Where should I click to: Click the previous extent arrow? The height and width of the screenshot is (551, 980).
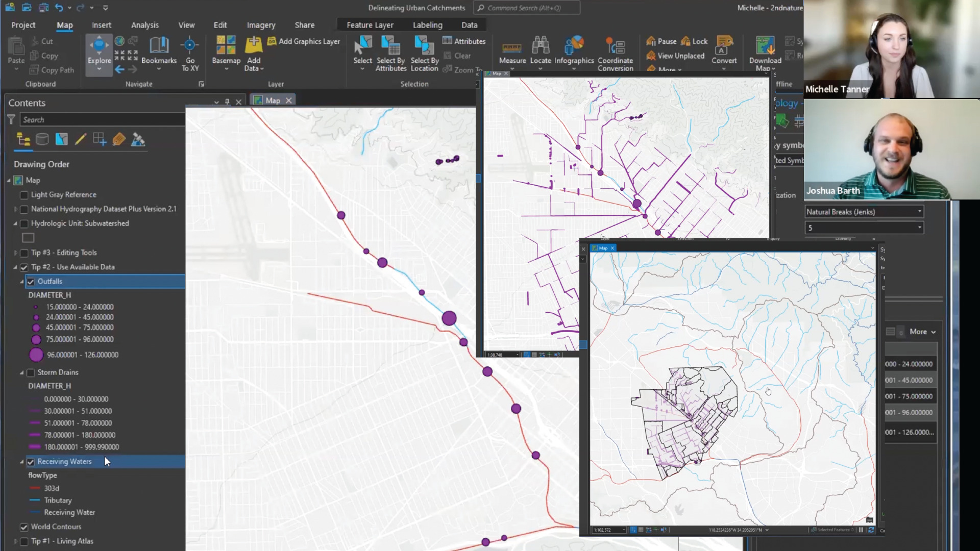[119, 69]
